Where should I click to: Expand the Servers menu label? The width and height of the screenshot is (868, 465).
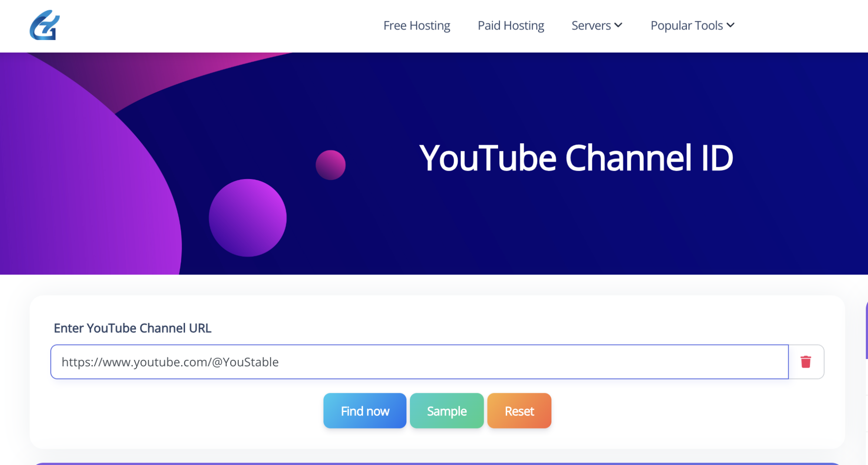pyautogui.click(x=591, y=26)
